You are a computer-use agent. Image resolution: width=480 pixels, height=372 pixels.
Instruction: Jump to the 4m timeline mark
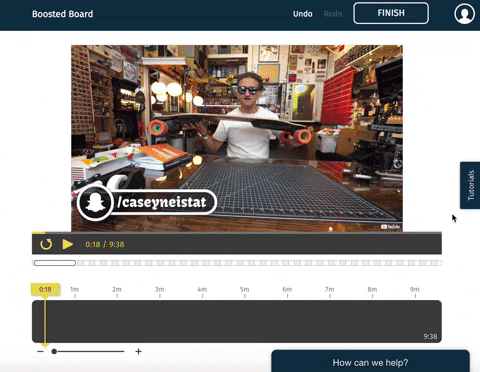(x=202, y=289)
